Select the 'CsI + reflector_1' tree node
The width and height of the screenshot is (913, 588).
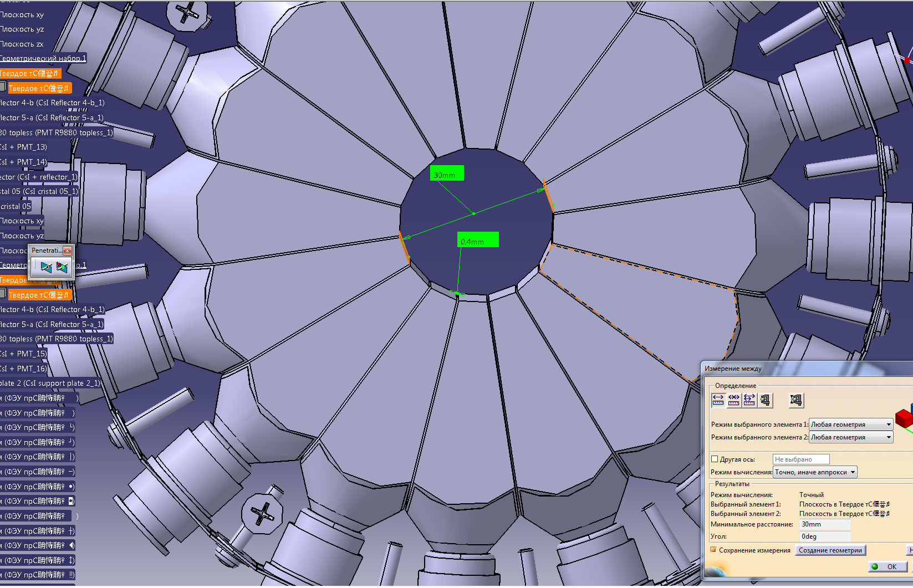[x=39, y=177]
